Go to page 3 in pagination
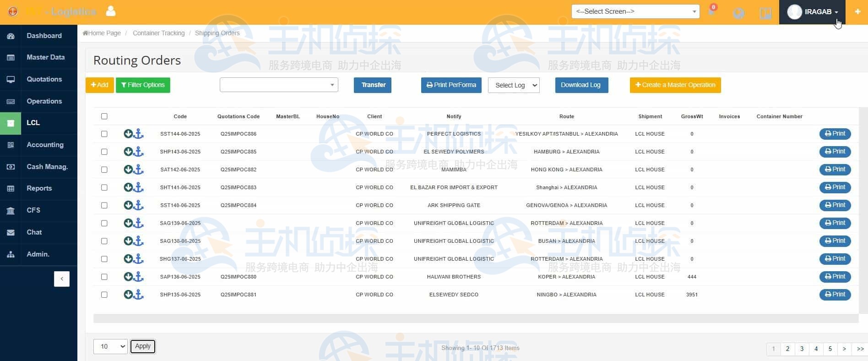Screen dimensions: 868x361 (x=802, y=349)
